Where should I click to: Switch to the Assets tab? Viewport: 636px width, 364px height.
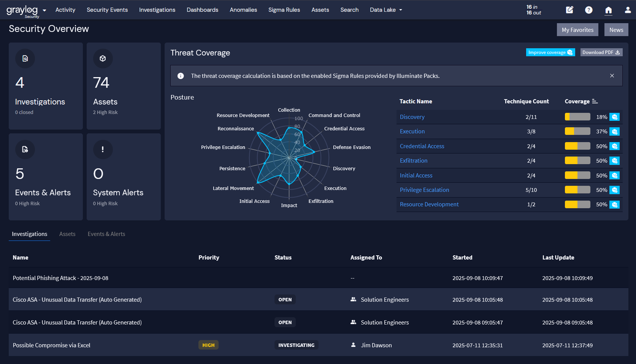pyautogui.click(x=67, y=234)
